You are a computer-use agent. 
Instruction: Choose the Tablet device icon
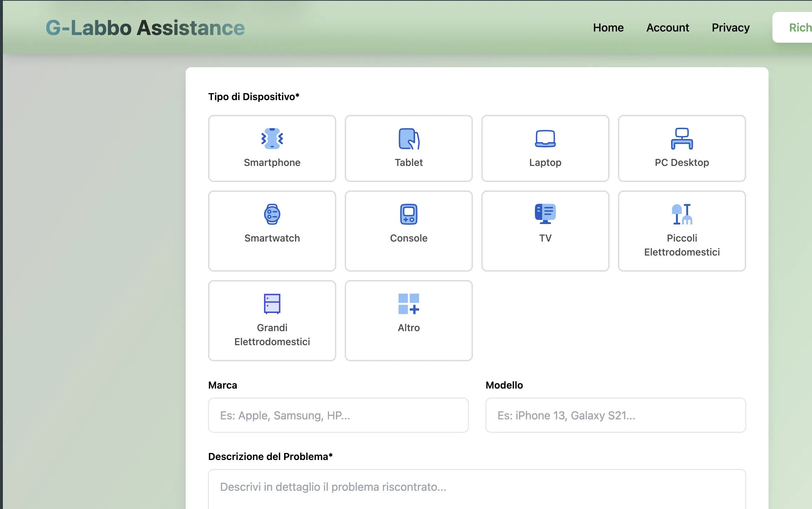(409, 139)
